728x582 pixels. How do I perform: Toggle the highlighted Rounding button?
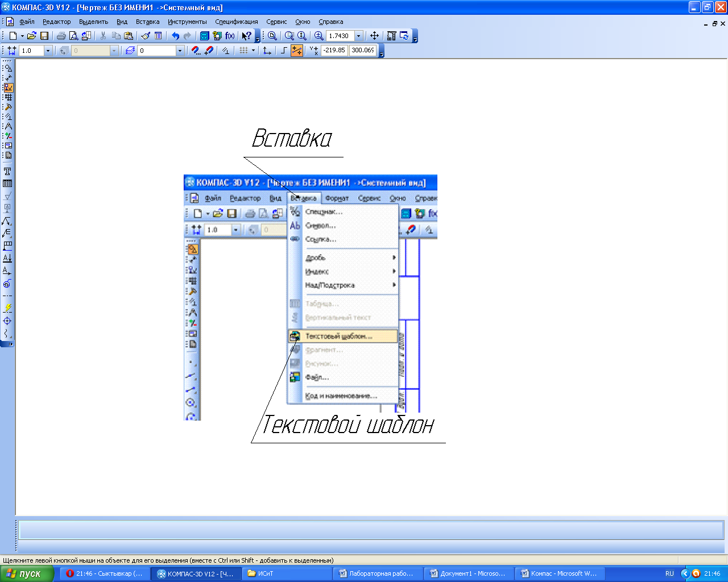click(297, 51)
